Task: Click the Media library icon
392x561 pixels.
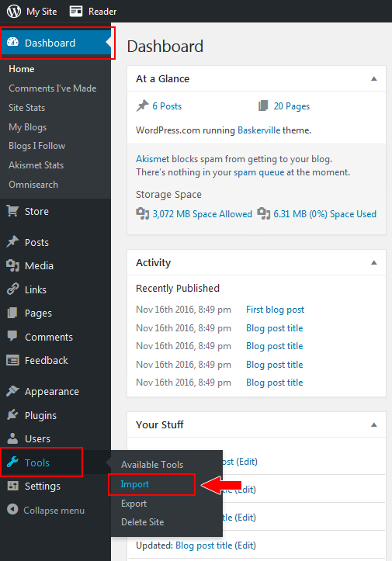Action: click(x=12, y=265)
